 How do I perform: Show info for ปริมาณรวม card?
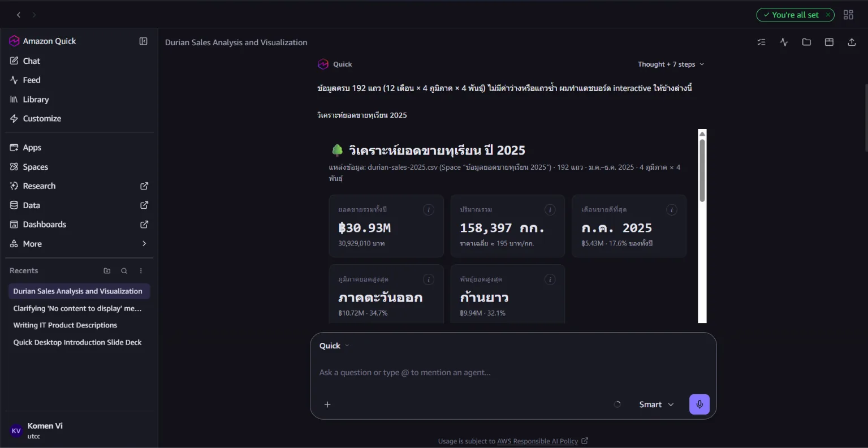550,210
